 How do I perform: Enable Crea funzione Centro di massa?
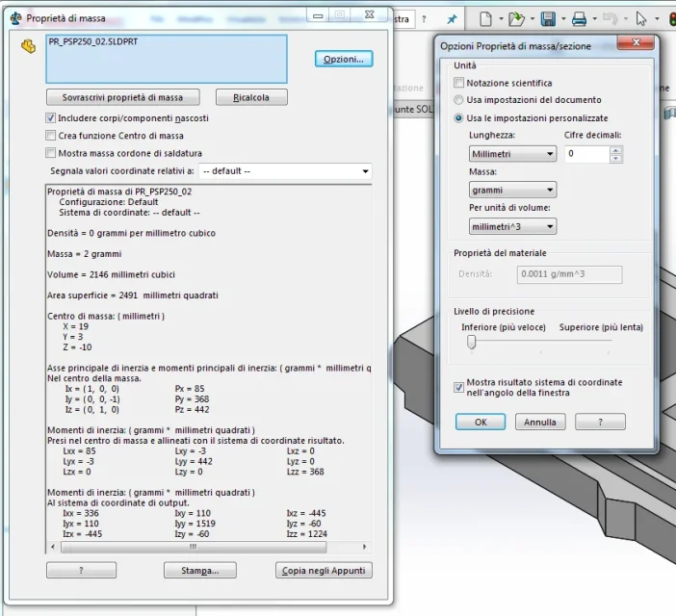pyautogui.click(x=50, y=136)
